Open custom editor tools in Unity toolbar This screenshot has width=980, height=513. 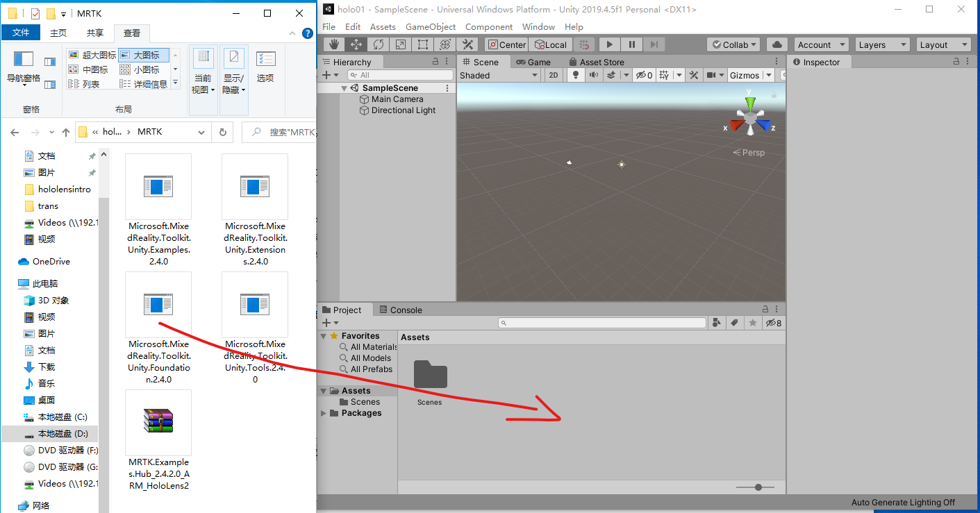tap(467, 44)
